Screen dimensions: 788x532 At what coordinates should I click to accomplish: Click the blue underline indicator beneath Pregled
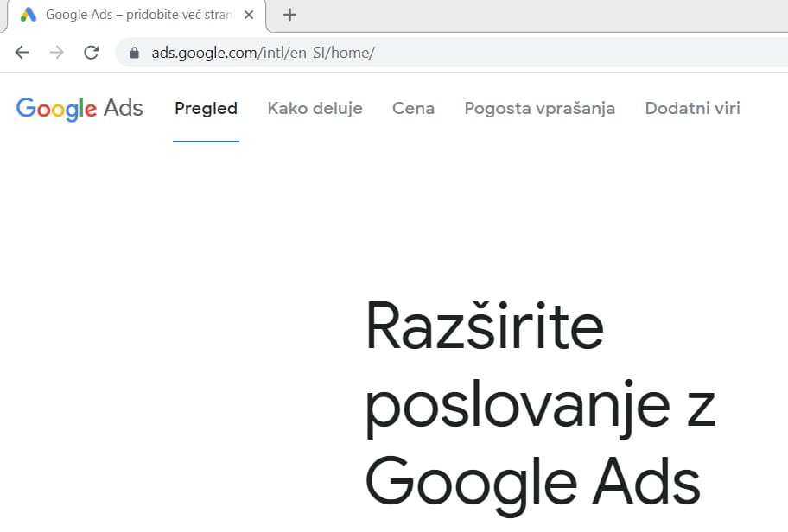(x=206, y=141)
